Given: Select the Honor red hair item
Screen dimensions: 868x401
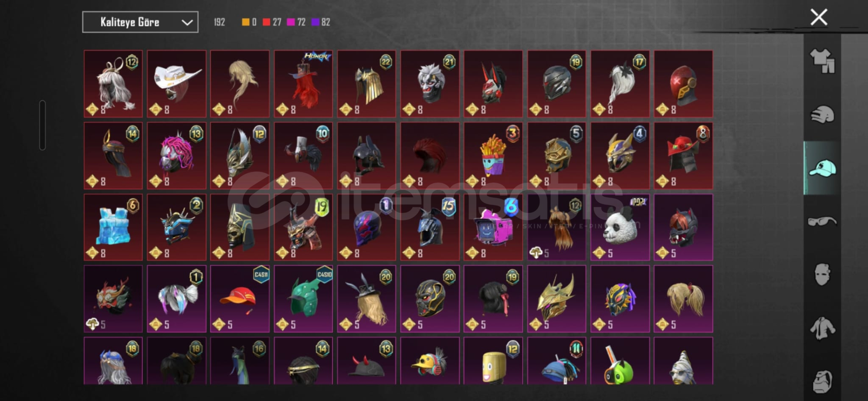Looking at the screenshot, I should (x=303, y=84).
